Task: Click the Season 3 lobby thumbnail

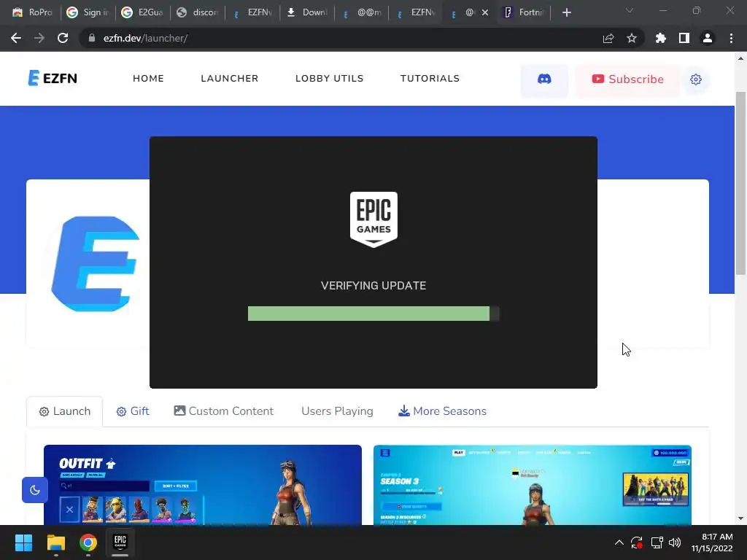Action: point(532,485)
